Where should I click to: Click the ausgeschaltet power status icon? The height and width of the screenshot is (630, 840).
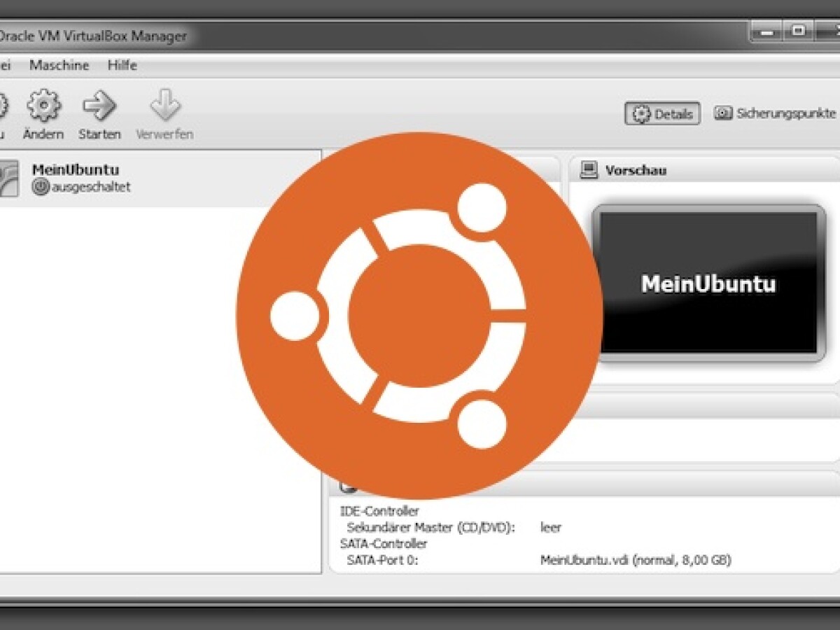point(41,187)
